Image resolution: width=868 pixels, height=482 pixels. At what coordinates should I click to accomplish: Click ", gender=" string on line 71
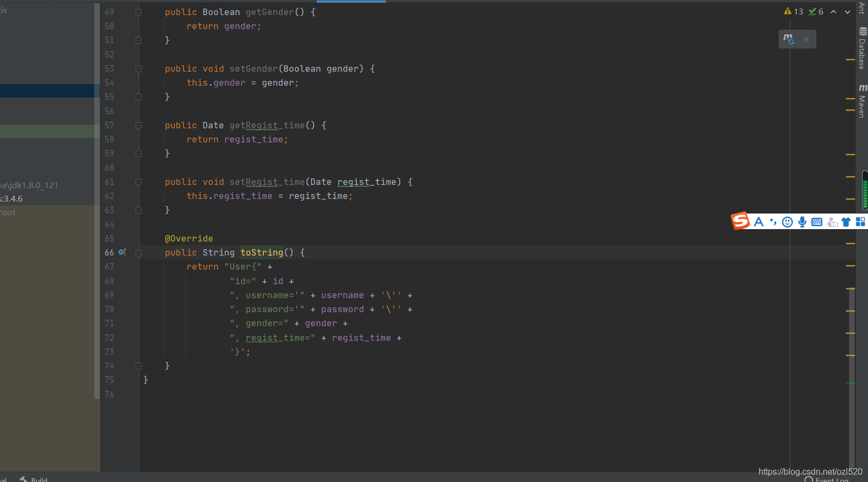[x=259, y=323]
